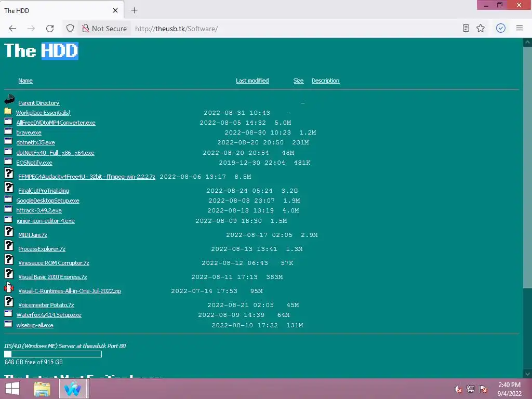Screen dimensions: 532x399
Task: Close The HDD tab
Action: click(115, 10)
